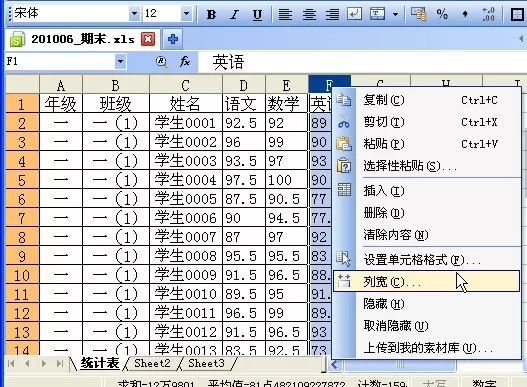527x387 pixels.
Task: Choose 取消隐藏(U) from context menu
Action: pyautogui.click(x=427, y=325)
